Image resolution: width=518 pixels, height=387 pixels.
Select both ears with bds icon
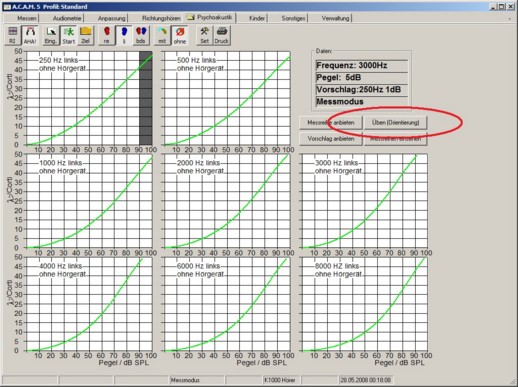tap(141, 35)
